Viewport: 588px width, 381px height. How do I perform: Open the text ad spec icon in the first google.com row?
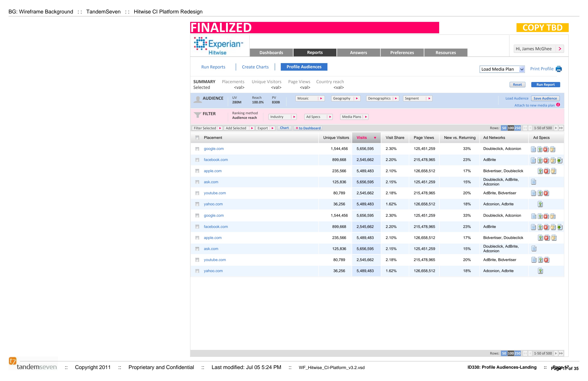tap(533, 149)
